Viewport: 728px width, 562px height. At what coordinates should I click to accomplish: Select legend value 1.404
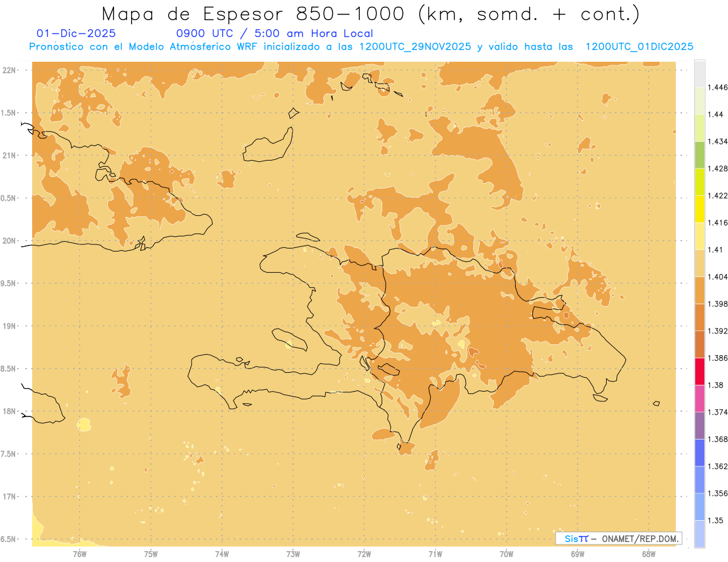(717, 276)
